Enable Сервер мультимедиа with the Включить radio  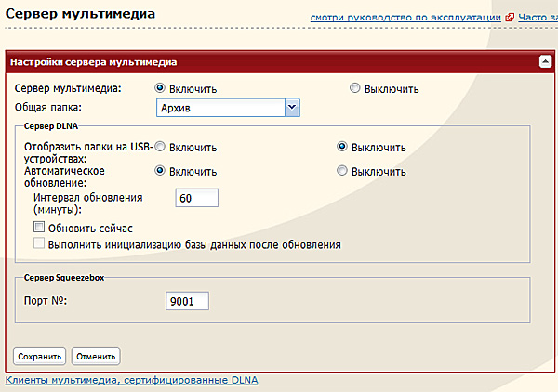[161, 89]
